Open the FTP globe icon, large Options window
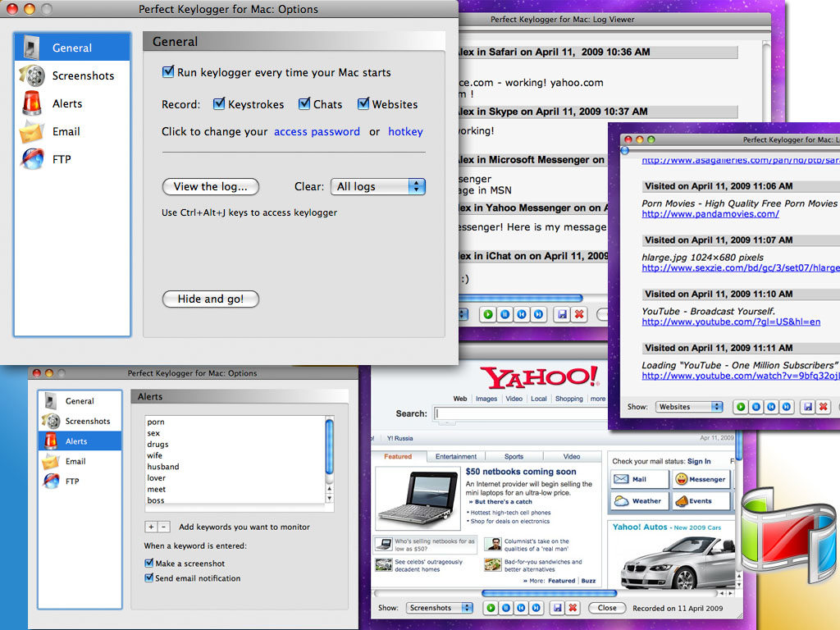840x630 pixels. click(32, 159)
